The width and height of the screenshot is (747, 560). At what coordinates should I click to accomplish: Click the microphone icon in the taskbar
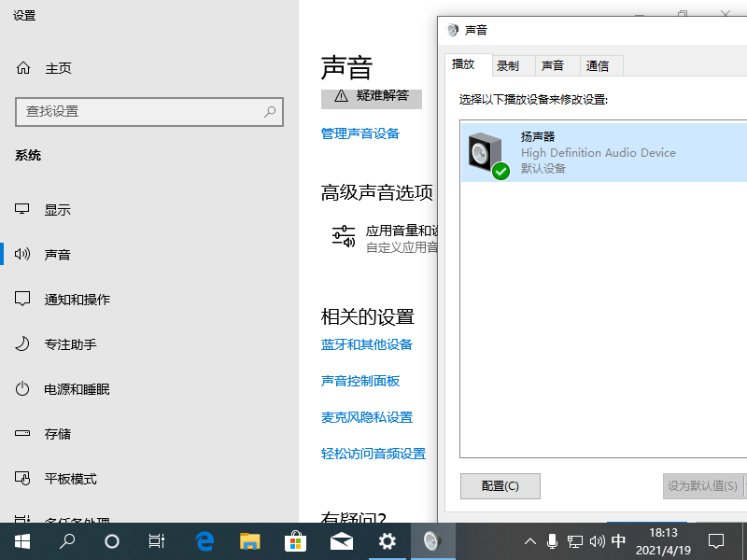click(553, 540)
